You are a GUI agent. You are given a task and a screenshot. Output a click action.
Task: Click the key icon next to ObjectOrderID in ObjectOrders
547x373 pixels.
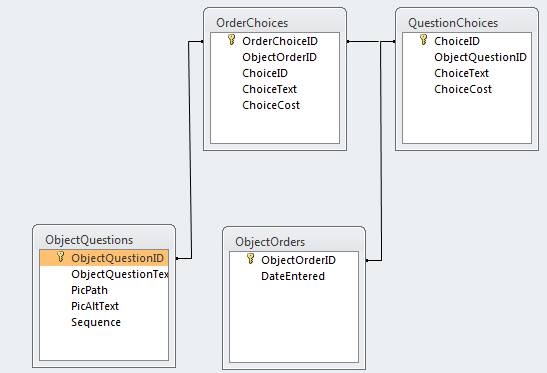tap(250, 259)
